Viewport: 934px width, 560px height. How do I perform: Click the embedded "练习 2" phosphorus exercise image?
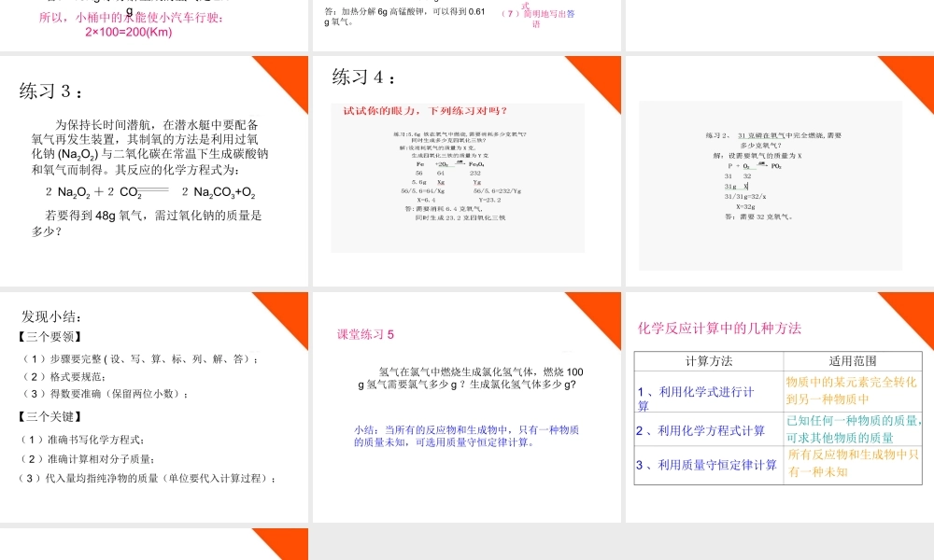pos(771,186)
